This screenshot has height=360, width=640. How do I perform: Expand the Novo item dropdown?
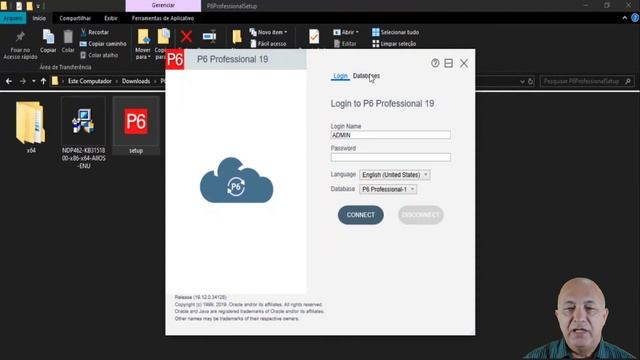pos(268,32)
